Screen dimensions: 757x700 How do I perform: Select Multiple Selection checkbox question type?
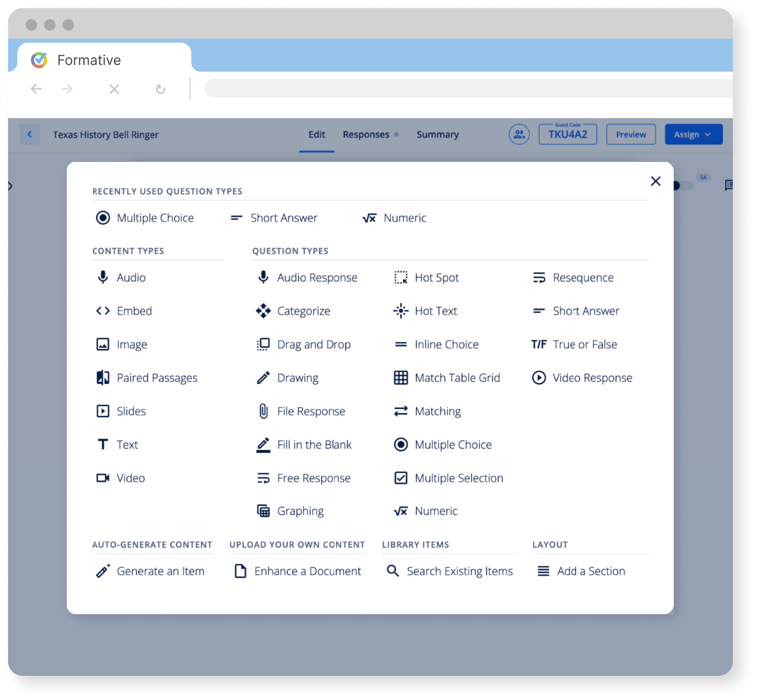pos(459,478)
